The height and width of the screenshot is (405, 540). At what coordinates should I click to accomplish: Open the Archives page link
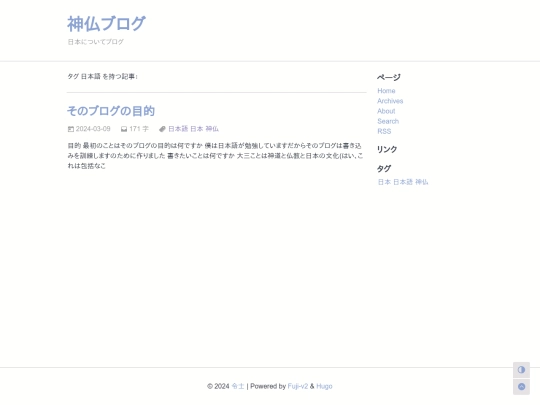pos(390,101)
